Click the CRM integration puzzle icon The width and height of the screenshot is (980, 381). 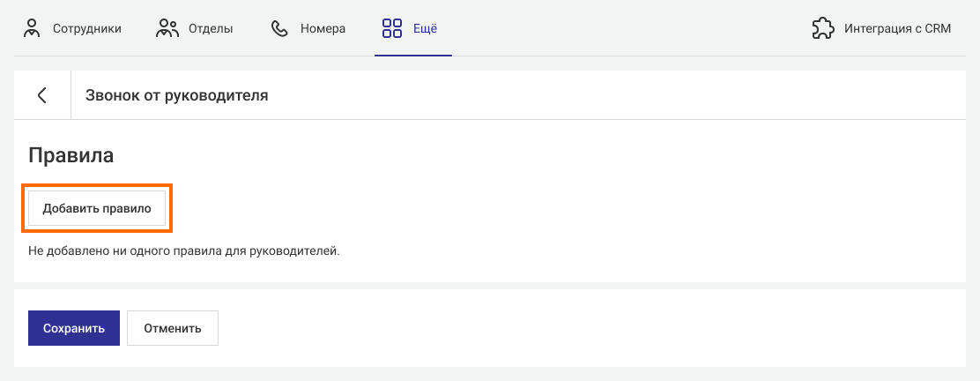coord(822,28)
